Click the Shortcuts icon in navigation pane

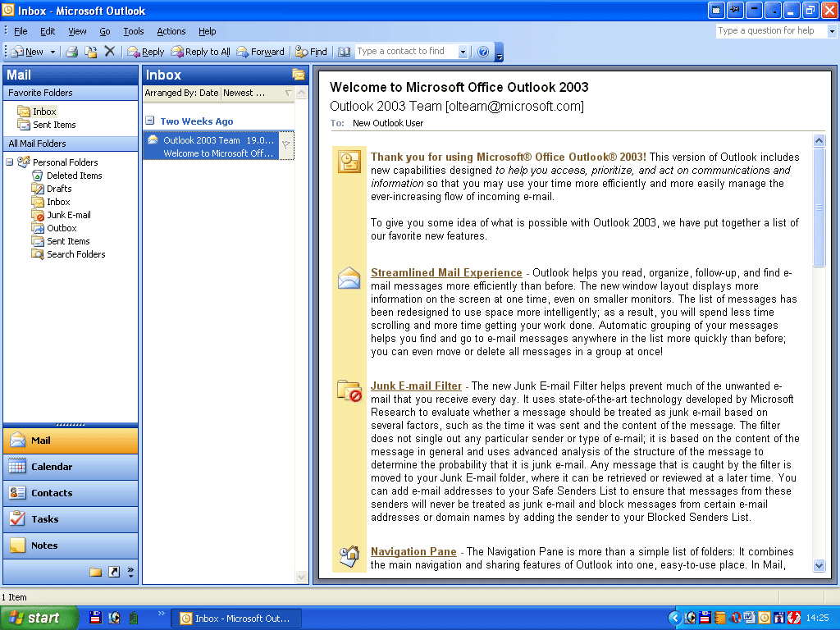click(x=114, y=572)
